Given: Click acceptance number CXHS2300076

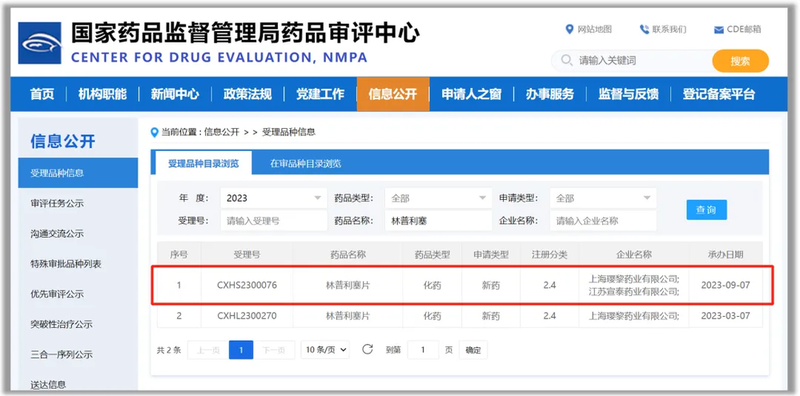Looking at the screenshot, I should coord(247,285).
